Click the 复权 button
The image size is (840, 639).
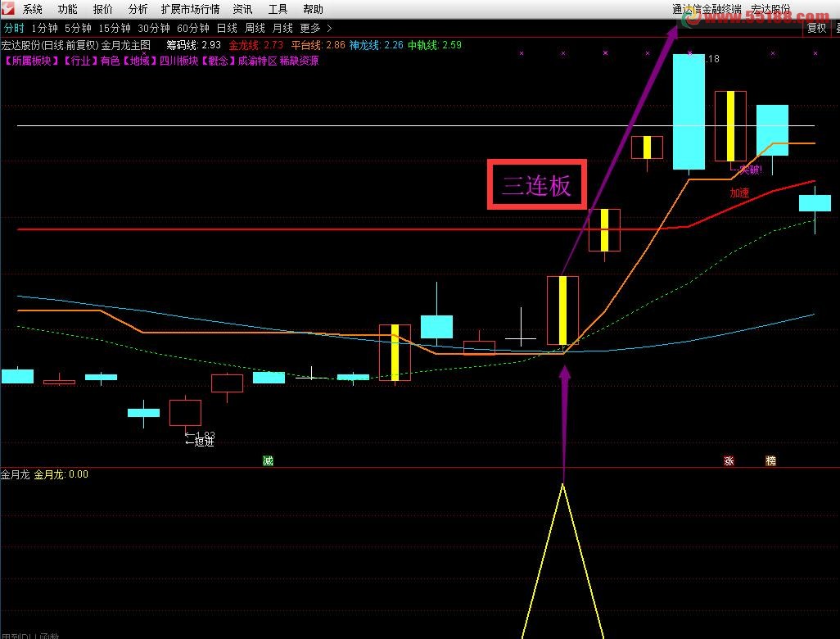[816, 28]
